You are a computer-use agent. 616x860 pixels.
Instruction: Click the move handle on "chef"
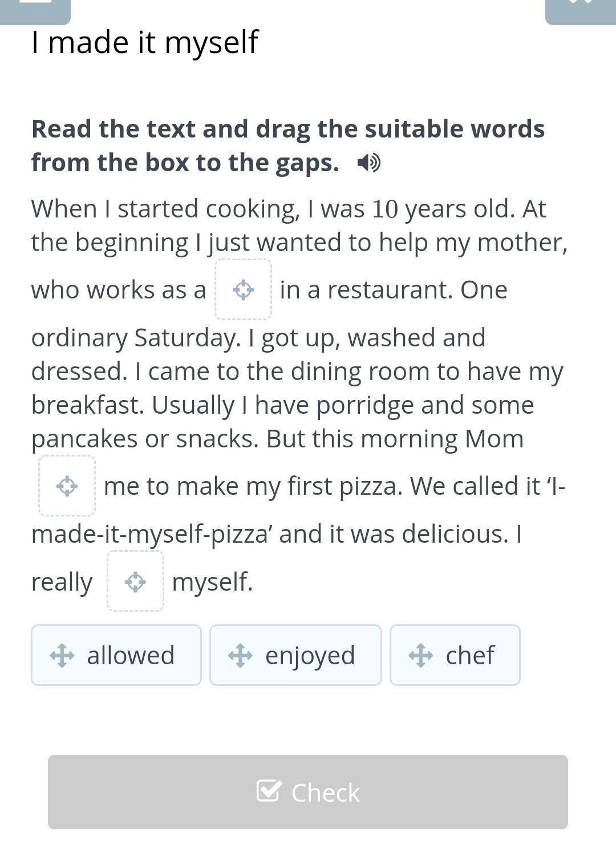[x=420, y=656]
